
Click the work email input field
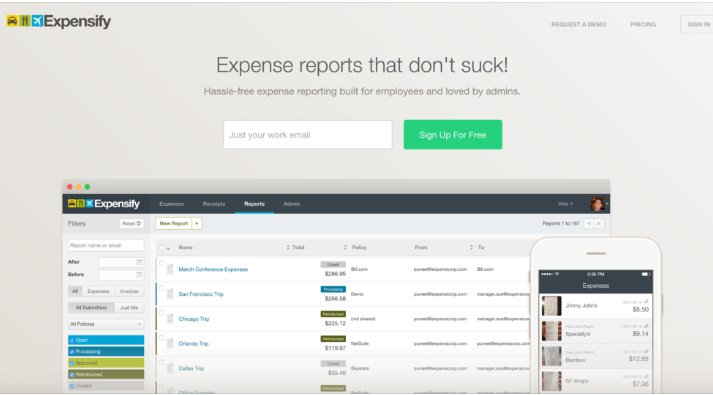pyautogui.click(x=308, y=135)
